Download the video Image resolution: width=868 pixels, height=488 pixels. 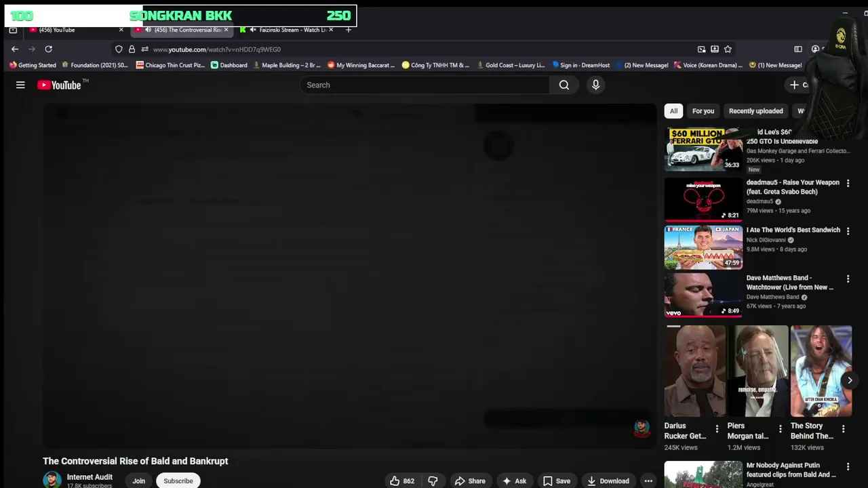click(608, 481)
